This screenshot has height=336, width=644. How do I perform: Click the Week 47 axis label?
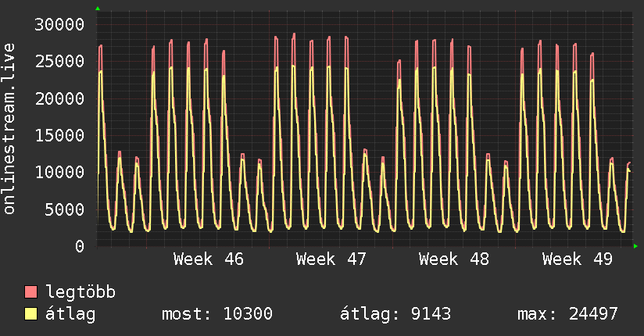pos(331,259)
